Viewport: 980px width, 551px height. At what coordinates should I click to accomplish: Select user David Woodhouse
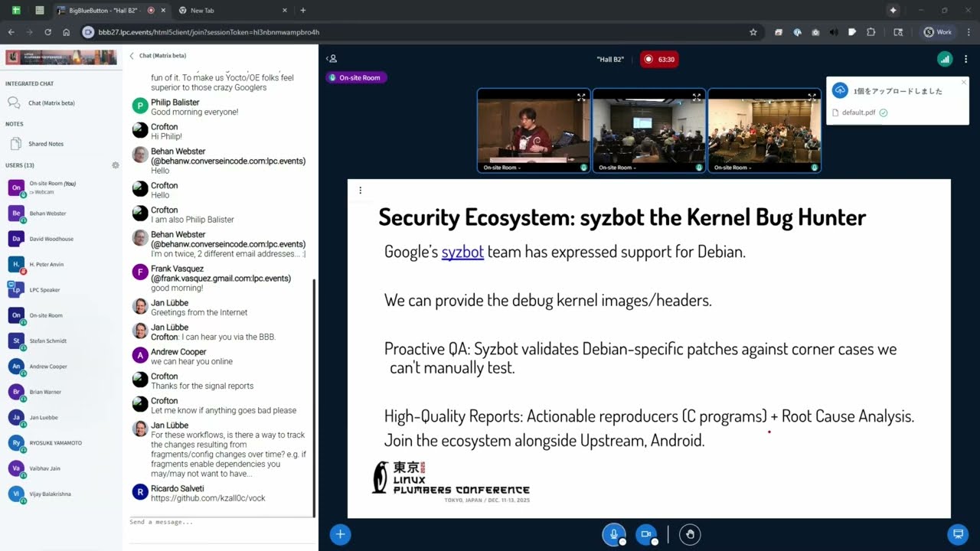click(x=61, y=239)
